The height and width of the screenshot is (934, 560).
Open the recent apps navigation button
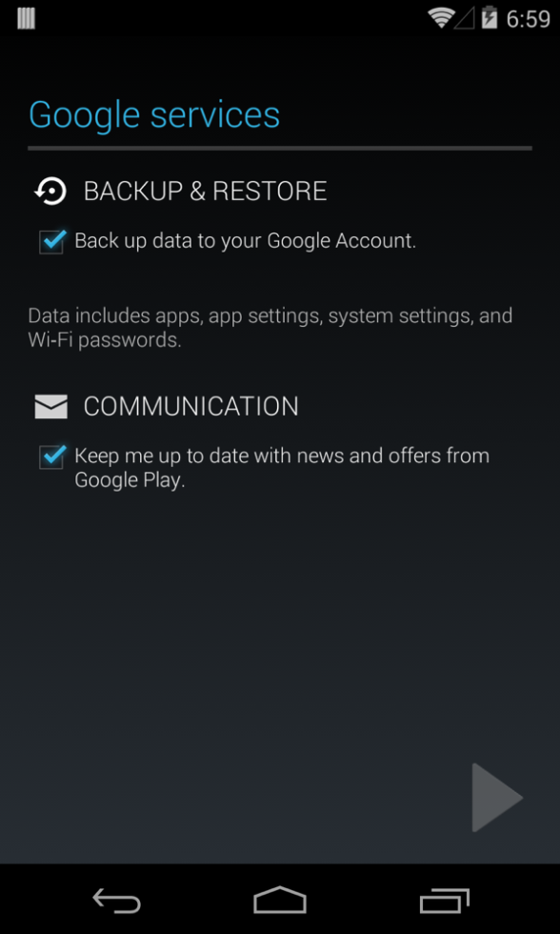(444, 900)
